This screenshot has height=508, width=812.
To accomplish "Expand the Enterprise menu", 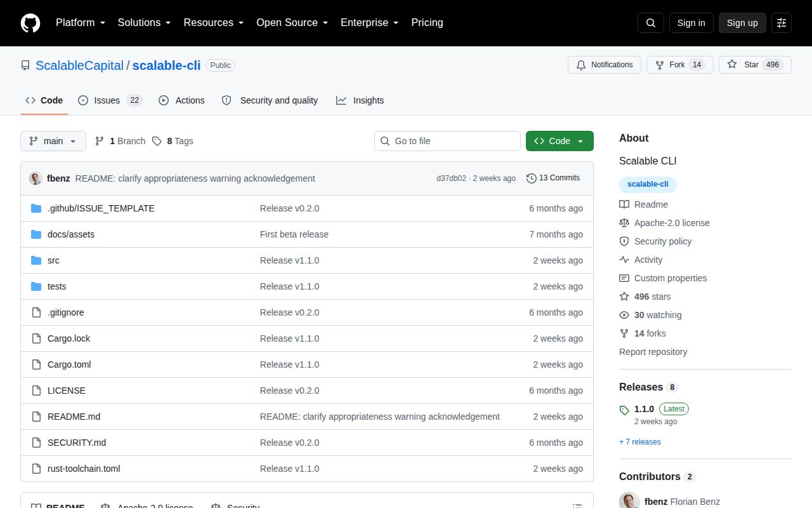I will click(x=370, y=23).
